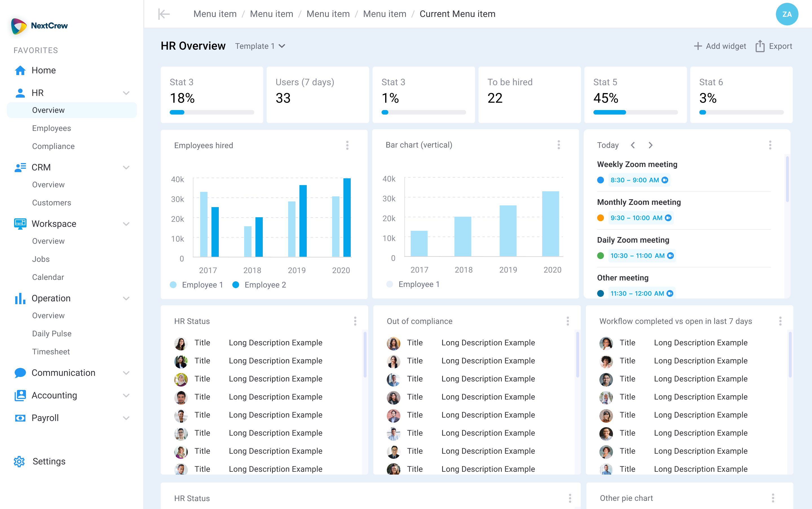Open the Today calendar widget options menu

pos(770,145)
